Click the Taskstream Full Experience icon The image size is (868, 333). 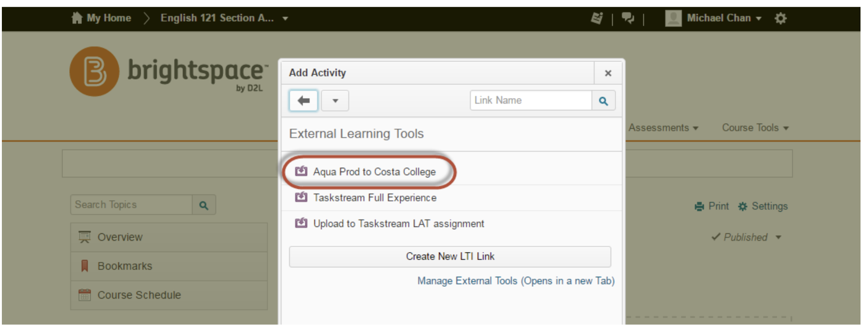pyautogui.click(x=301, y=197)
